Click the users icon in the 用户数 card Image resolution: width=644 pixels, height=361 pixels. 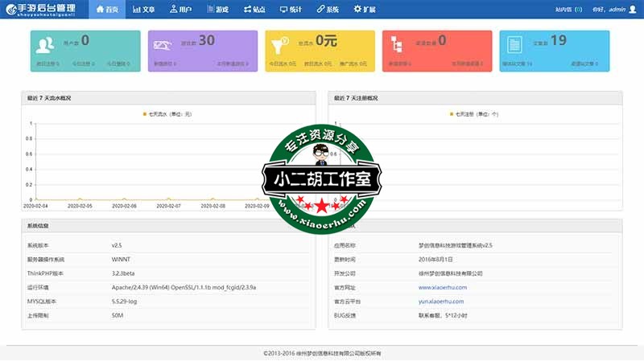pyautogui.click(x=46, y=43)
